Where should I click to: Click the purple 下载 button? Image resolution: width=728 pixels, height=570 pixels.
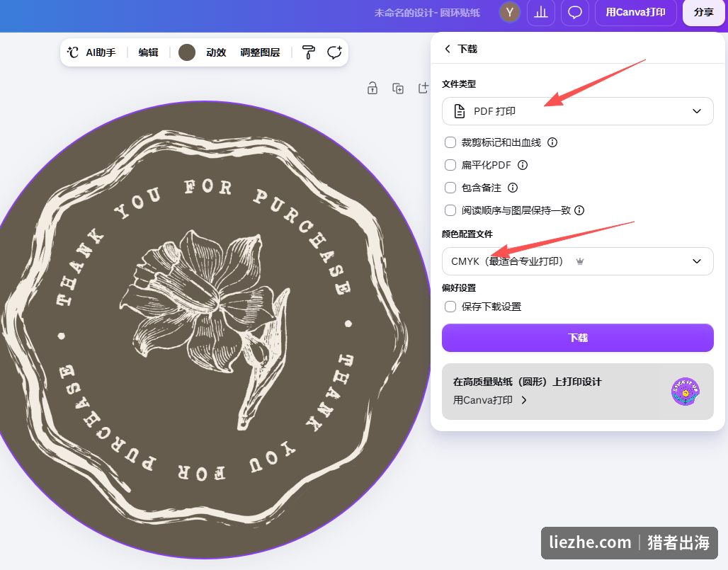[578, 338]
